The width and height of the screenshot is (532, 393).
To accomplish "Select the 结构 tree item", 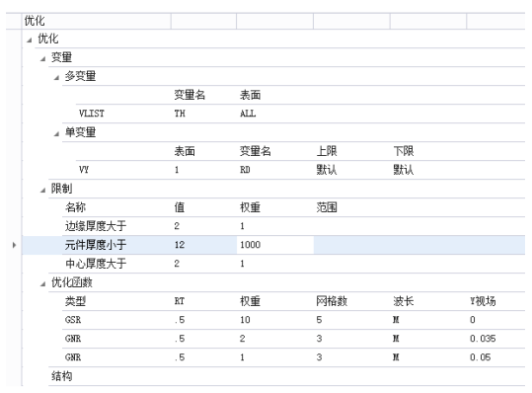I will point(62,376).
